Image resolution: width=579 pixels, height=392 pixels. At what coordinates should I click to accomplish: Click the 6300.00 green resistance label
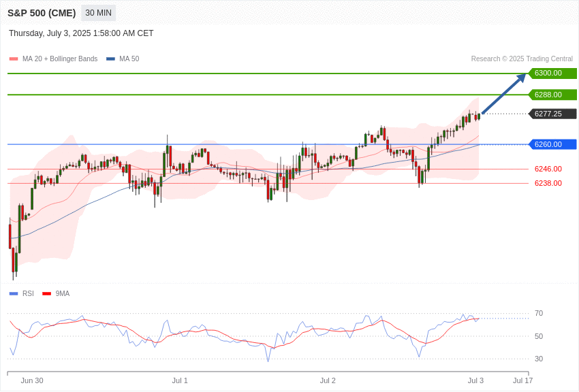[553, 73]
